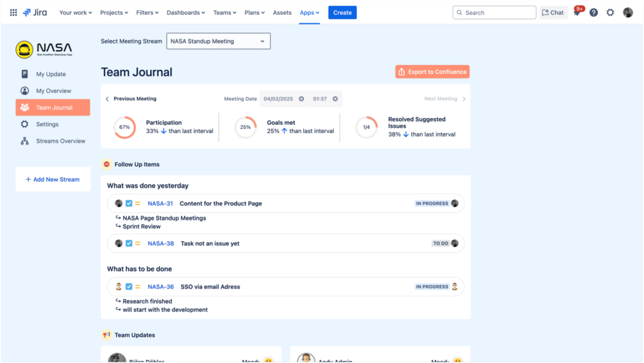Click the My Update sidebar icon

(x=24, y=74)
